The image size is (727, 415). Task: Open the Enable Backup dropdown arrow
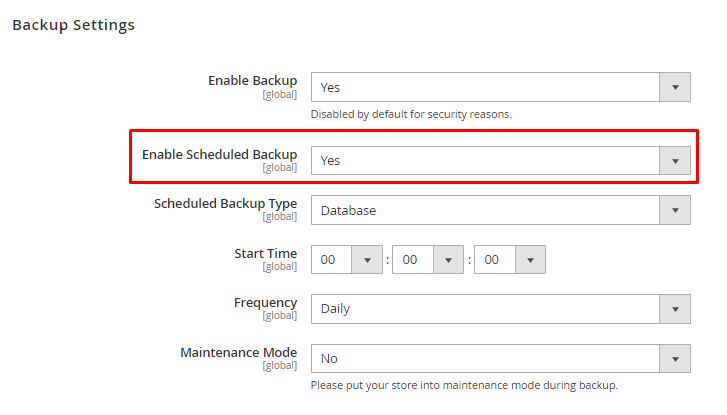(675, 87)
